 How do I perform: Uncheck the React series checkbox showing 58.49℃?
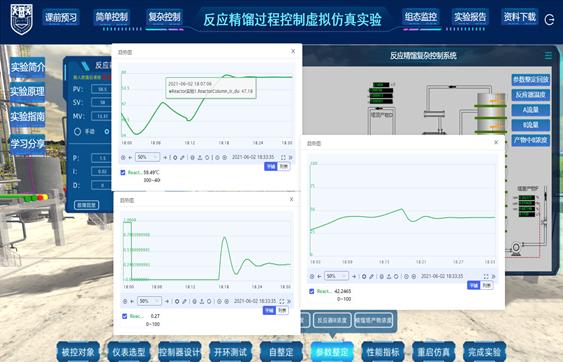pos(123,172)
